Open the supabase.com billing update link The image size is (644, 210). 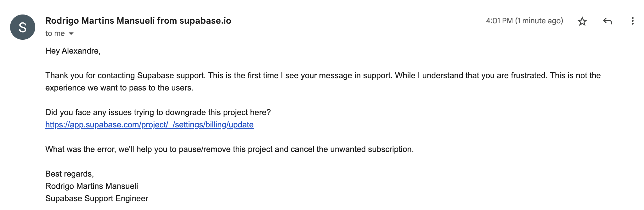point(149,125)
